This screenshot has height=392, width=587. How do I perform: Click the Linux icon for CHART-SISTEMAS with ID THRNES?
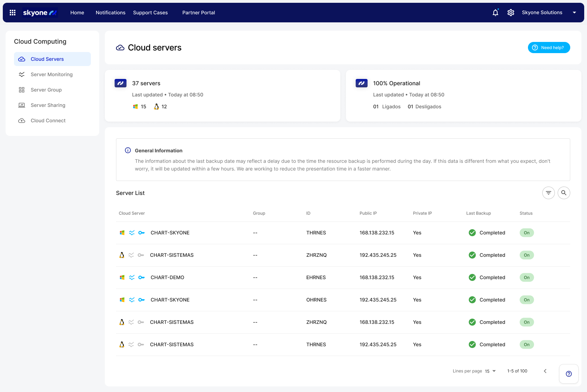click(122, 344)
